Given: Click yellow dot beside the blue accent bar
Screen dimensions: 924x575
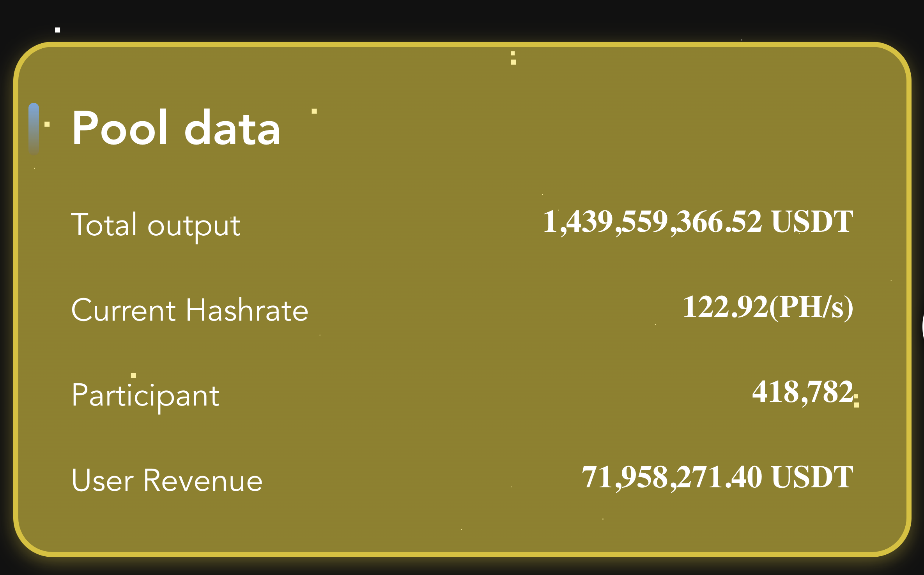Looking at the screenshot, I should click(x=47, y=124).
